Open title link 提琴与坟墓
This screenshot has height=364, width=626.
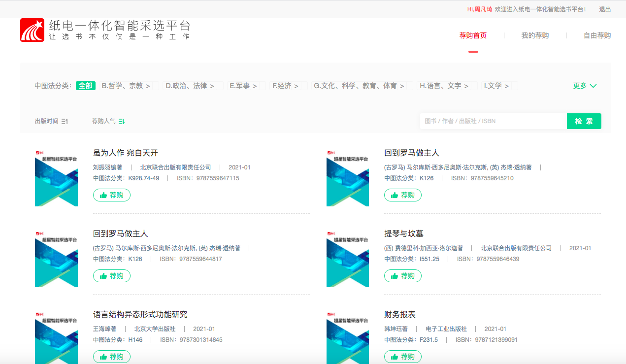click(403, 233)
